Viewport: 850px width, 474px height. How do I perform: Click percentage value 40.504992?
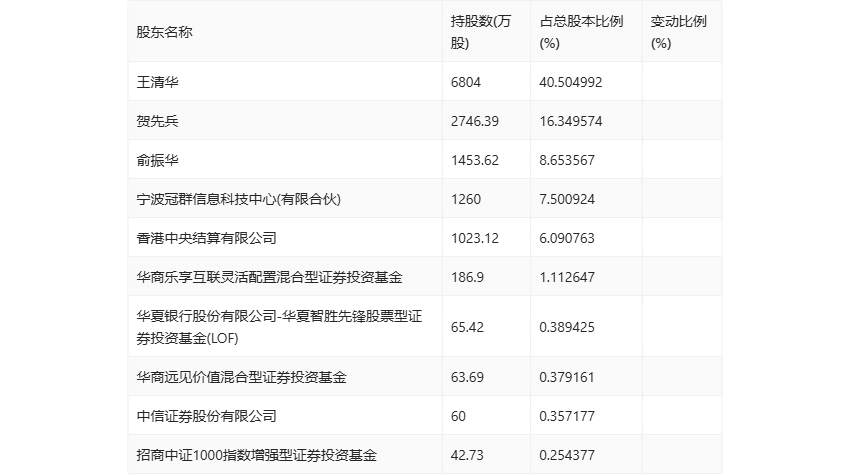[x=571, y=82]
